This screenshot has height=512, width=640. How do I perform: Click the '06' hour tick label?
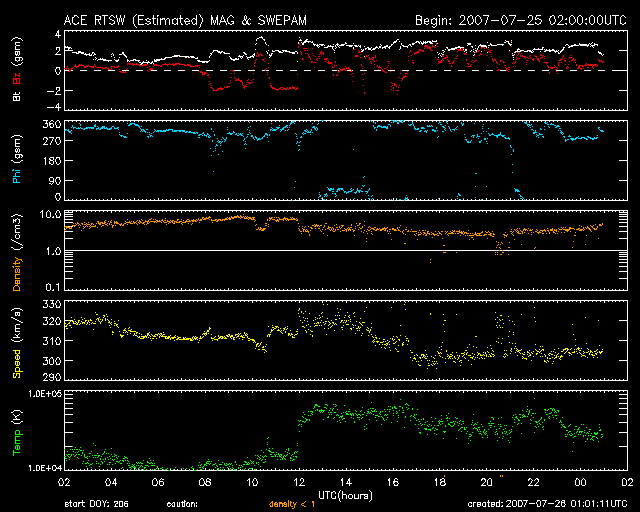[x=158, y=482]
